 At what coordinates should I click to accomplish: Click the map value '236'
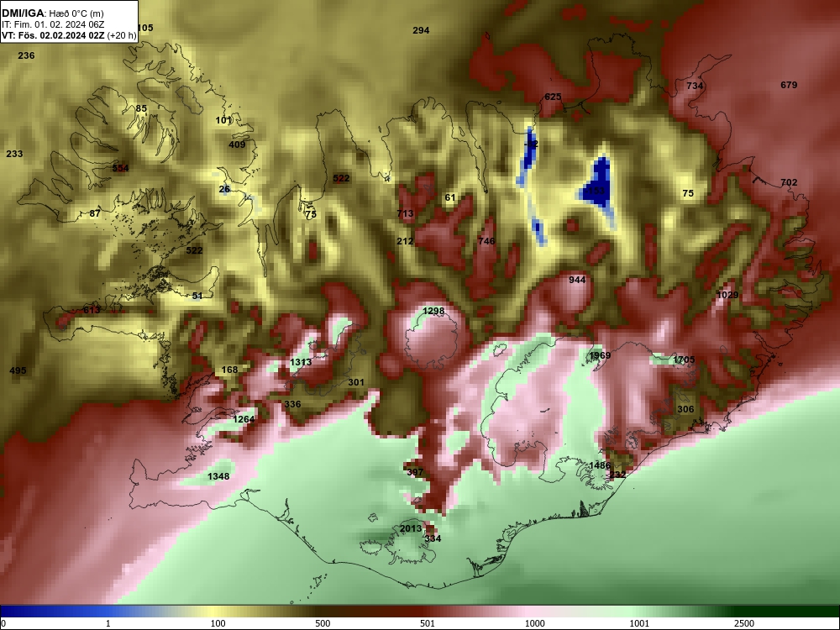pos(26,55)
